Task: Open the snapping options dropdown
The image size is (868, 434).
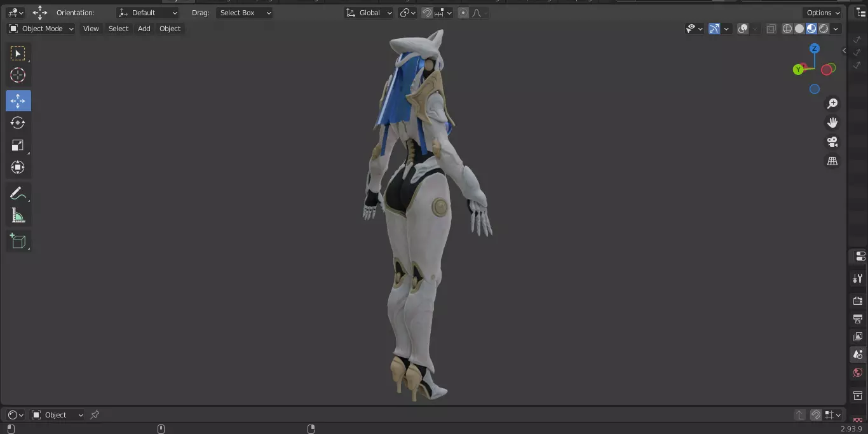Action: (444, 13)
